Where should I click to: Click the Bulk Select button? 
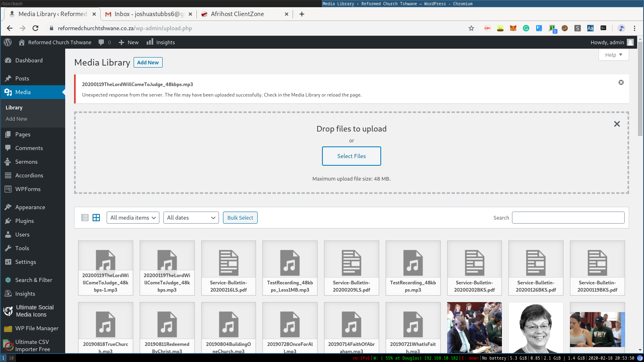tap(240, 218)
